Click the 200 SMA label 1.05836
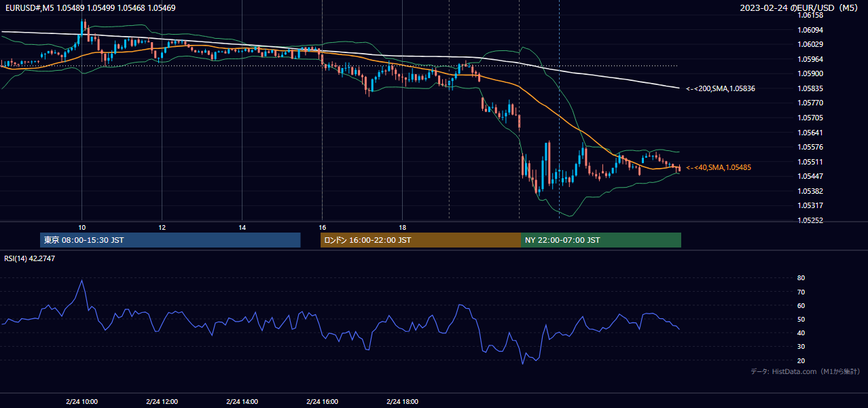The image size is (868, 408). pyautogui.click(x=721, y=88)
